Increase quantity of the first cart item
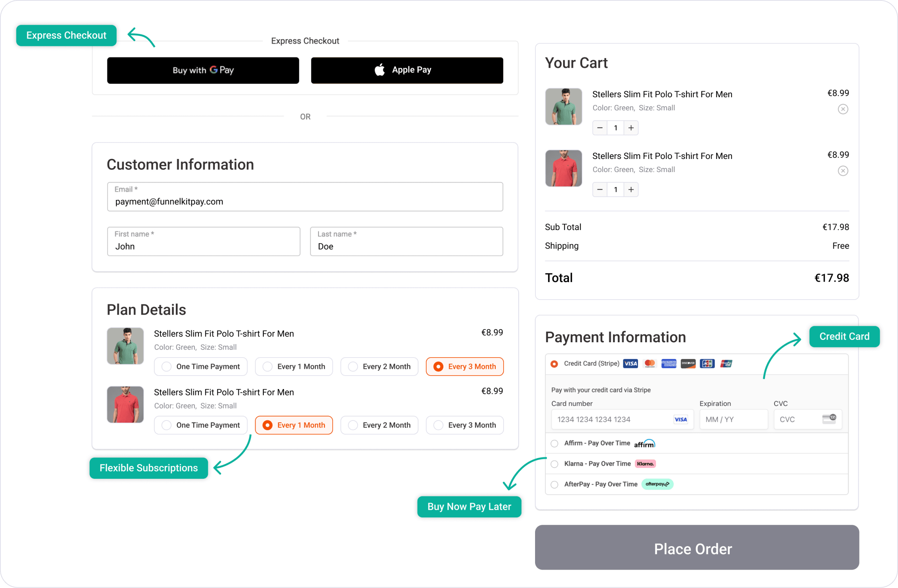Screen dimensions: 898x588 tap(630, 128)
